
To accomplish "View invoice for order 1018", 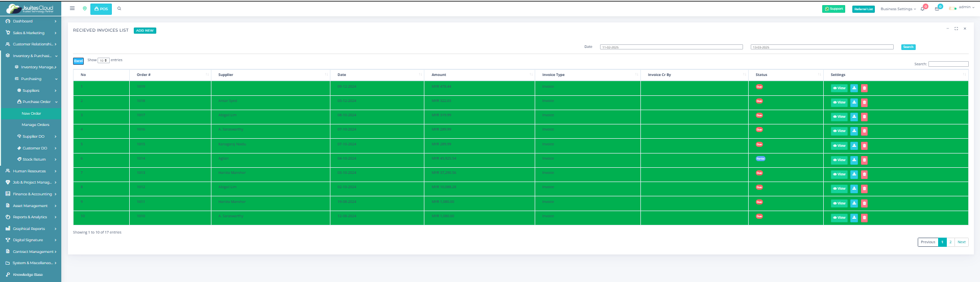I will click(839, 102).
